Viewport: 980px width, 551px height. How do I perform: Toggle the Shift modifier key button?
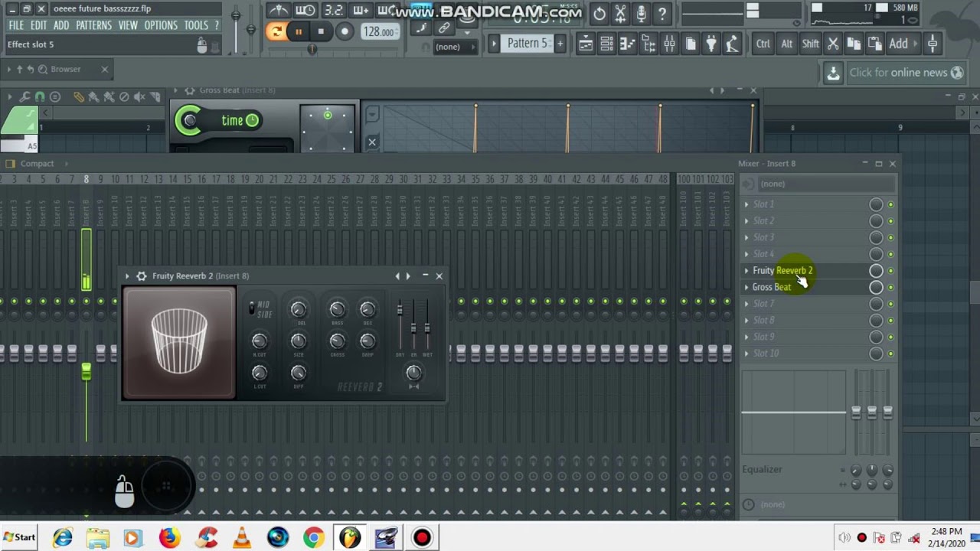pyautogui.click(x=810, y=44)
